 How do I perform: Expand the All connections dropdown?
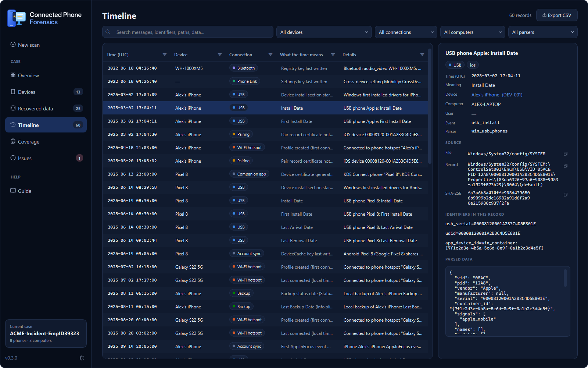[x=406, y=32]
